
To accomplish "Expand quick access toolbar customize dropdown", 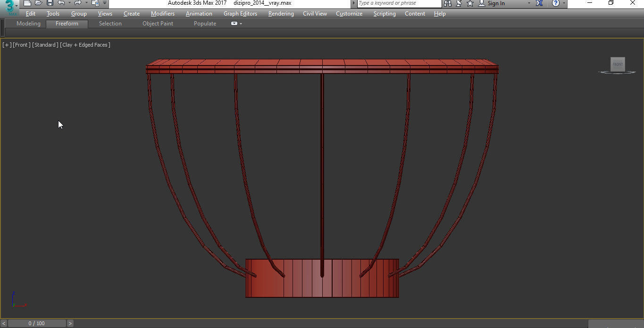I will coord(105,3).
